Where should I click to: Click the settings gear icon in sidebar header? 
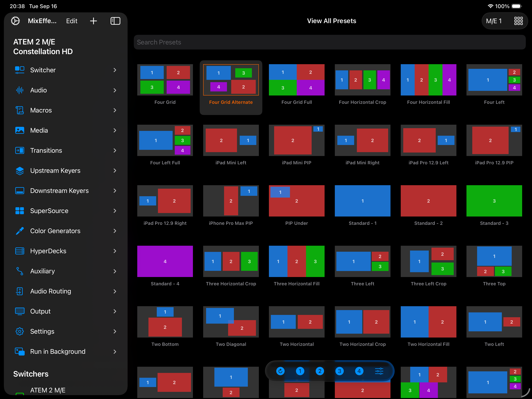click(x=15, y=21)
